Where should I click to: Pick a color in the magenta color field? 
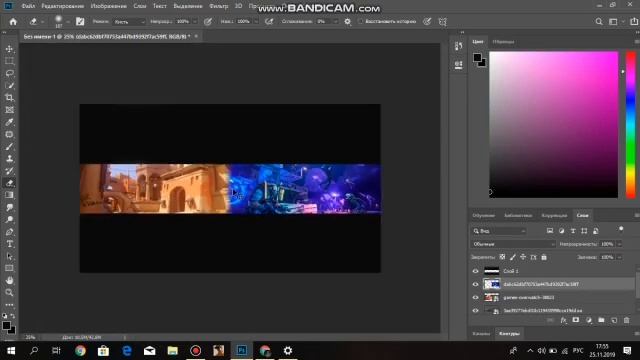553,125
